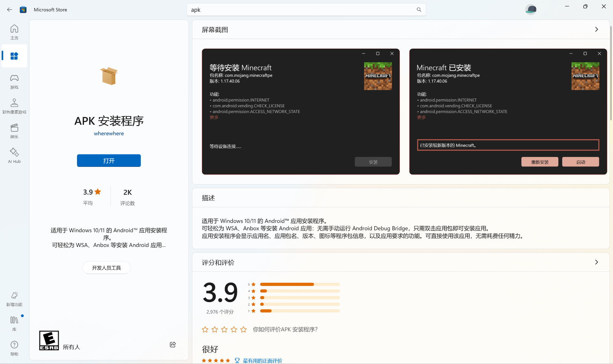Rate the app one star
This screenshot has height=364, width=613.
[x=205, y=330]
